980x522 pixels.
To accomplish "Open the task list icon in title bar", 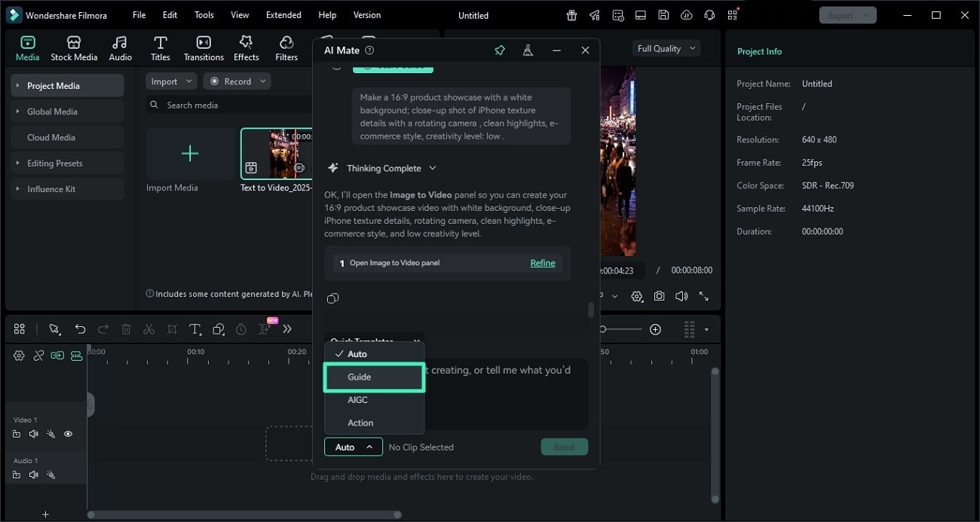I will click(x=618, y=15).
